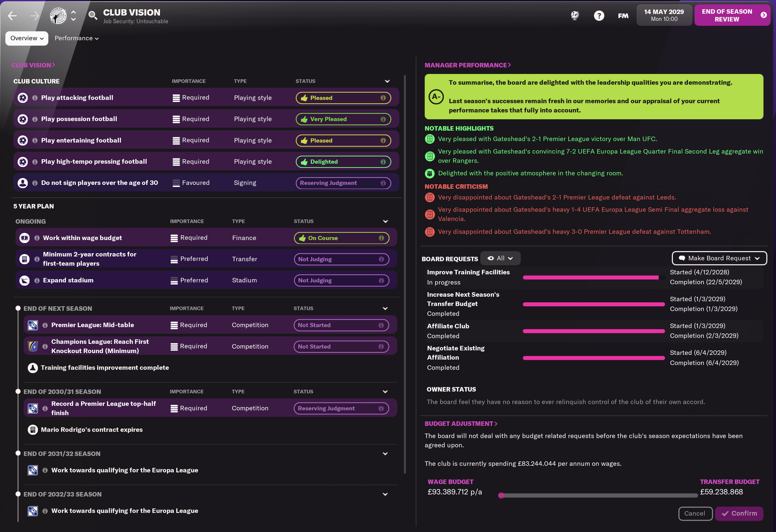
Task: Click info icon beside Play high-tempo pressing football
Action: [35, 162]
